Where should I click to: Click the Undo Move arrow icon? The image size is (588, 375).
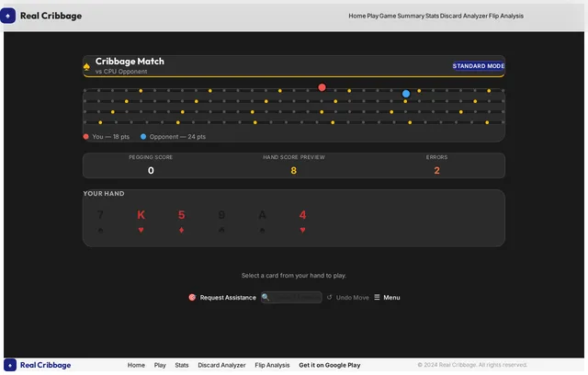pyautogui.click(x=329, y=298)
